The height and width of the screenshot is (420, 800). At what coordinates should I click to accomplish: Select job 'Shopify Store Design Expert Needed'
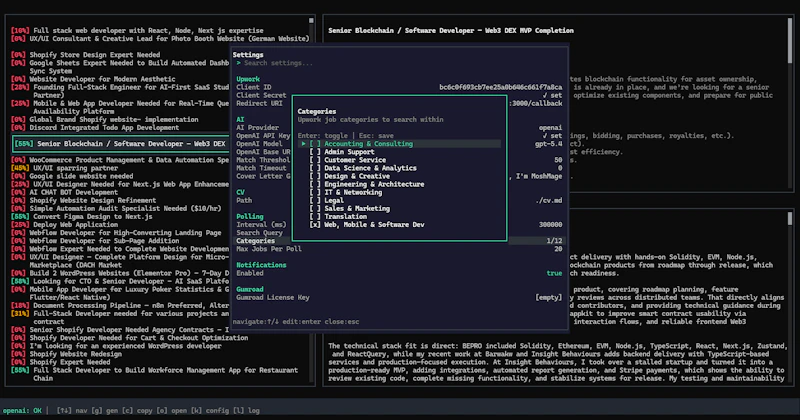[x=85, y=55]
